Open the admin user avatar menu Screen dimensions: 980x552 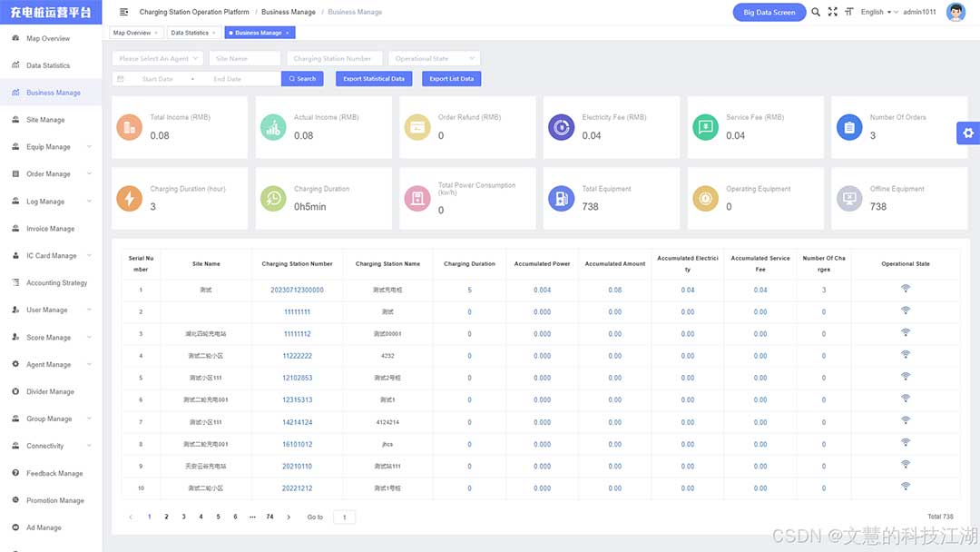[x=955, y=12]
